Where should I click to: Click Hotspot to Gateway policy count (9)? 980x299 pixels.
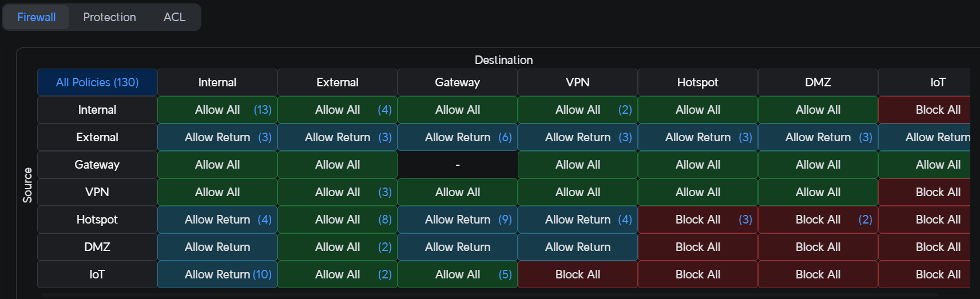(x=505, y=220)
